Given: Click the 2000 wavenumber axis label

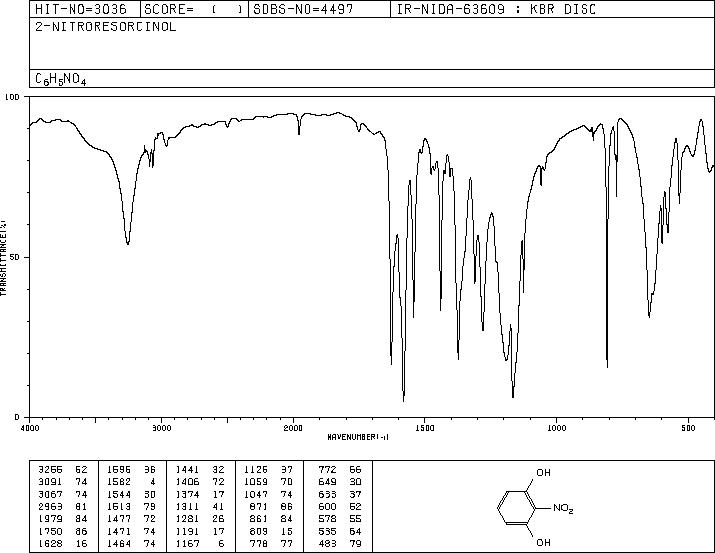Looking at the screenshot, I should 293,428.
